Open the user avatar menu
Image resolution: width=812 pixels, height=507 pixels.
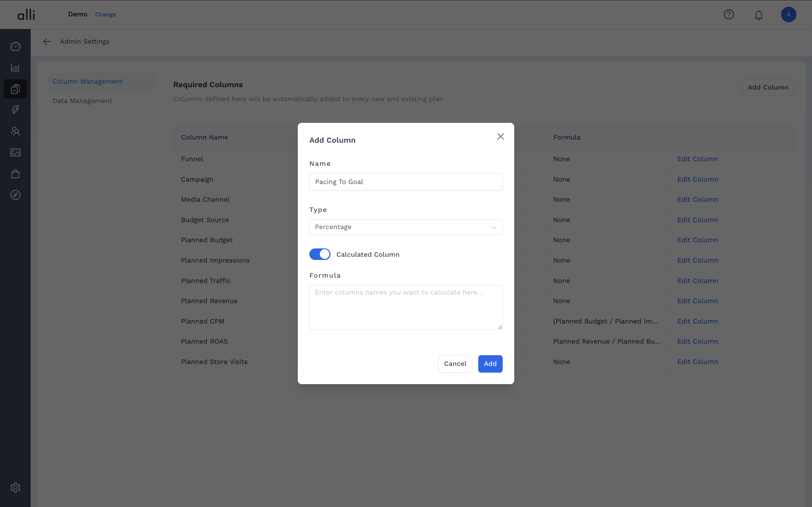tap(789, 14)
